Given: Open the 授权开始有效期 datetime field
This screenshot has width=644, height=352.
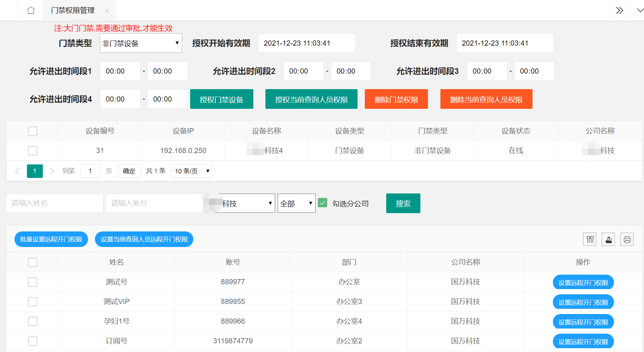Looking at the screenshot, I should tap(306, 43).
